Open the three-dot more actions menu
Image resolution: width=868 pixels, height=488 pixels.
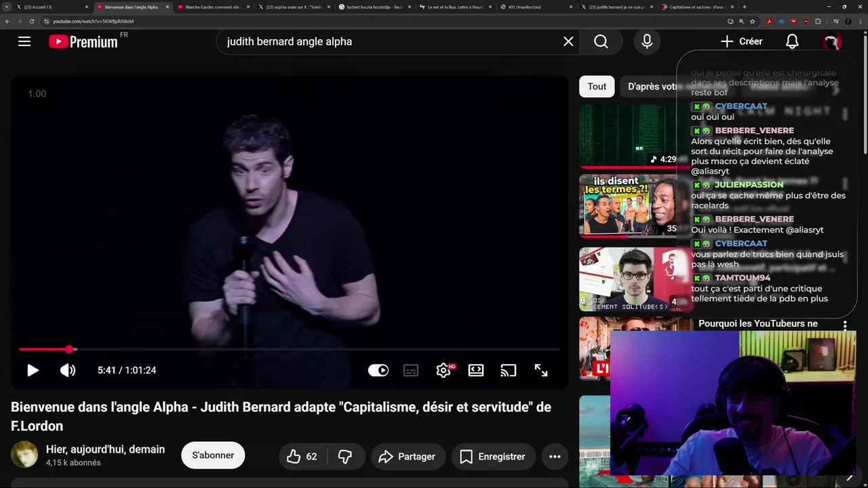pyautogui.click(x=555, y=457)
